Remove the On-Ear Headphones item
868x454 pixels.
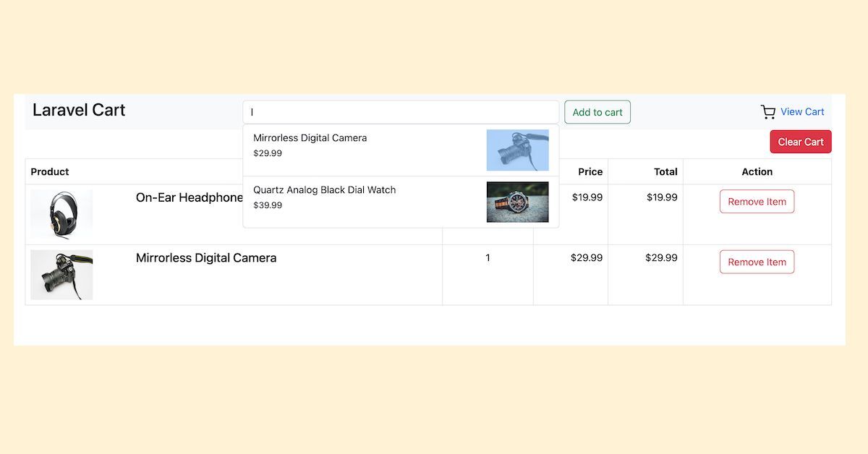pyautogui.click(x=757, y=201)
